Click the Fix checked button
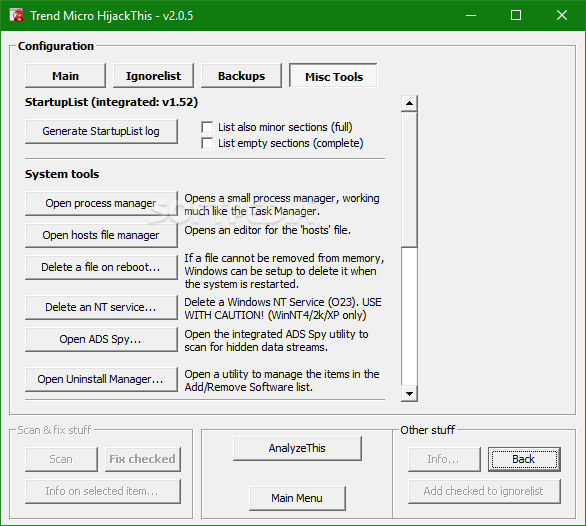This screenshot has width=586, height=526. [142, 459]
